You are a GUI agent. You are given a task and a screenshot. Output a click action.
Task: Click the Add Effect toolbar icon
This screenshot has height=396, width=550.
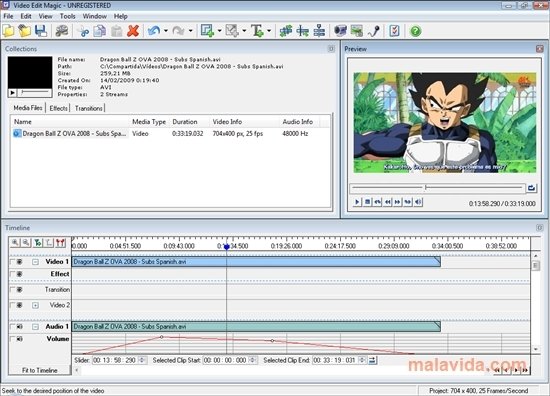tap(207, 31)
